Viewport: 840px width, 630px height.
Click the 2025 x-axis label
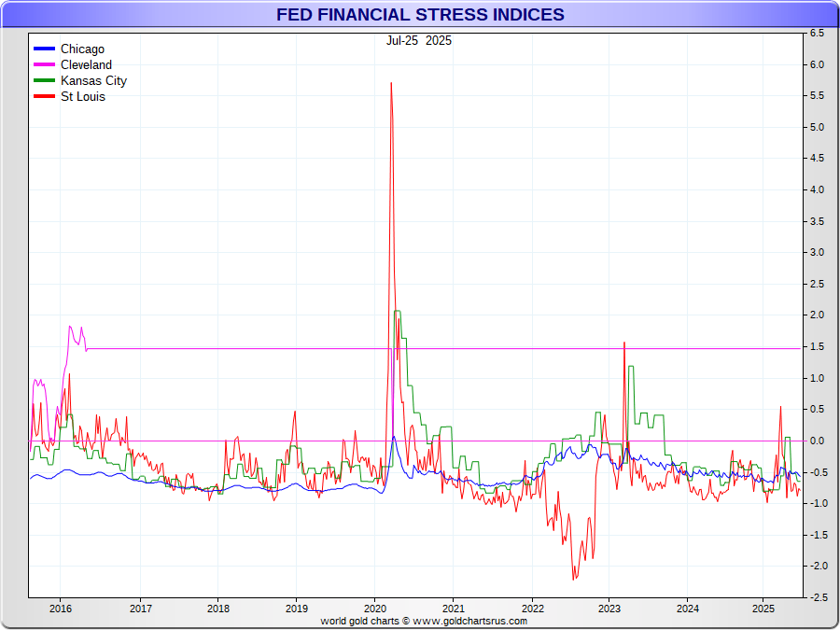(x=763, y=609)
